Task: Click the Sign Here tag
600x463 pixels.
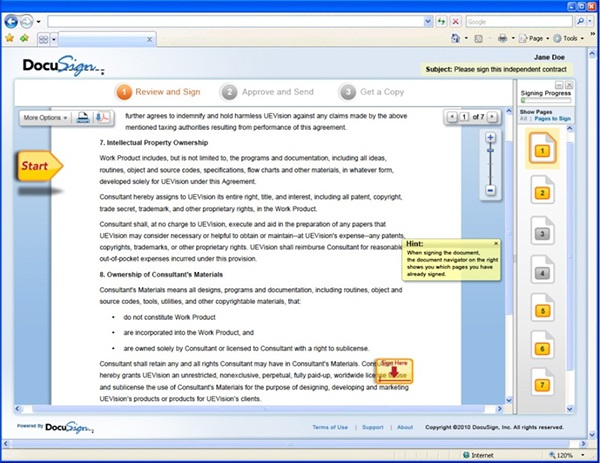Action: 395,371
